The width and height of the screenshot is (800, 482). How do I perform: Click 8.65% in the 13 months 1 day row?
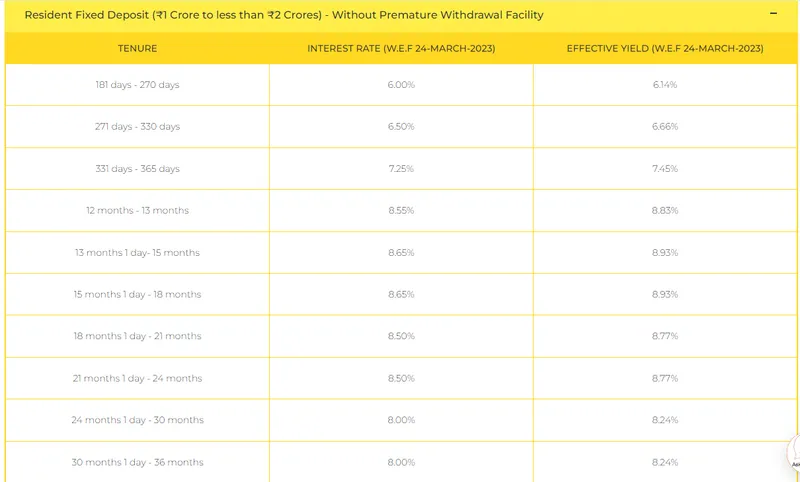point(401,252)
